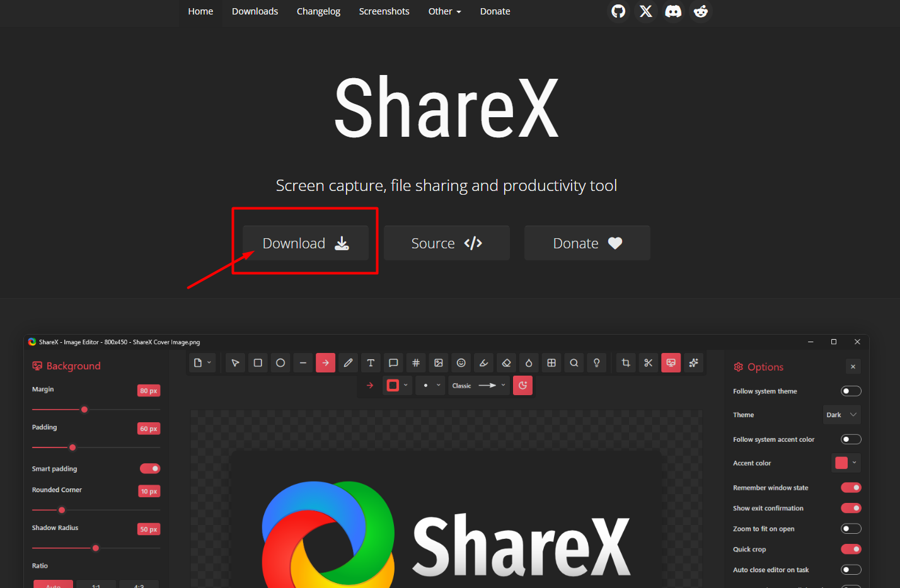Select the Freehand pencil tool
Image resolution: width=900 pixels, height=588 pixels.
[348, 363]
